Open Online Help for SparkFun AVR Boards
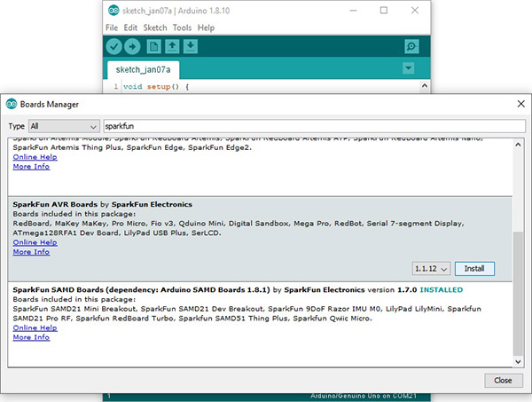 click(x=35, y=242)
